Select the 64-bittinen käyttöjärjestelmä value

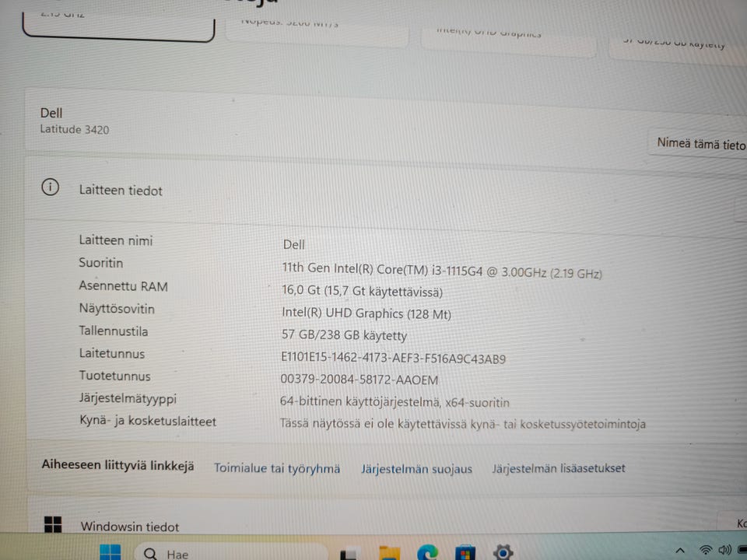pos(395,402)
